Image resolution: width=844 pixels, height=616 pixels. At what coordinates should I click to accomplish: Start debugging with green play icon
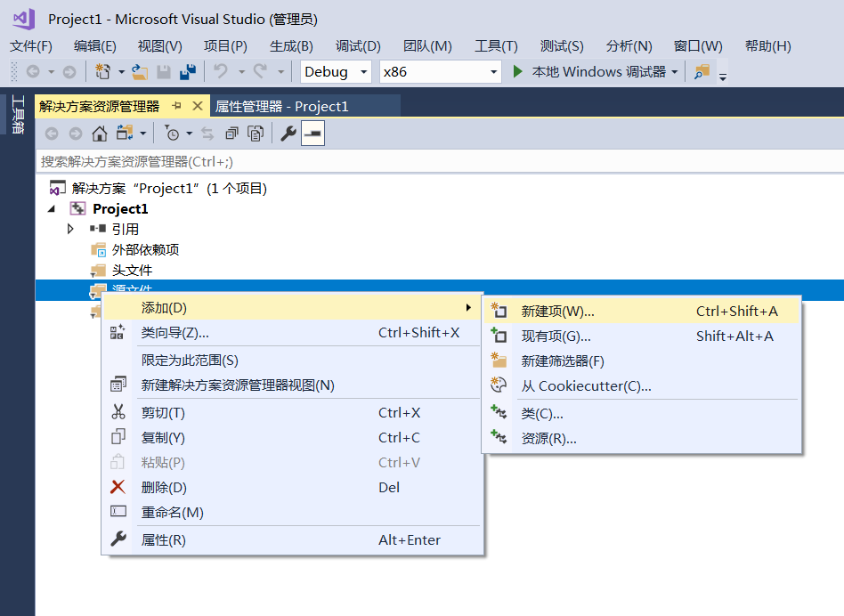[518, 71]
